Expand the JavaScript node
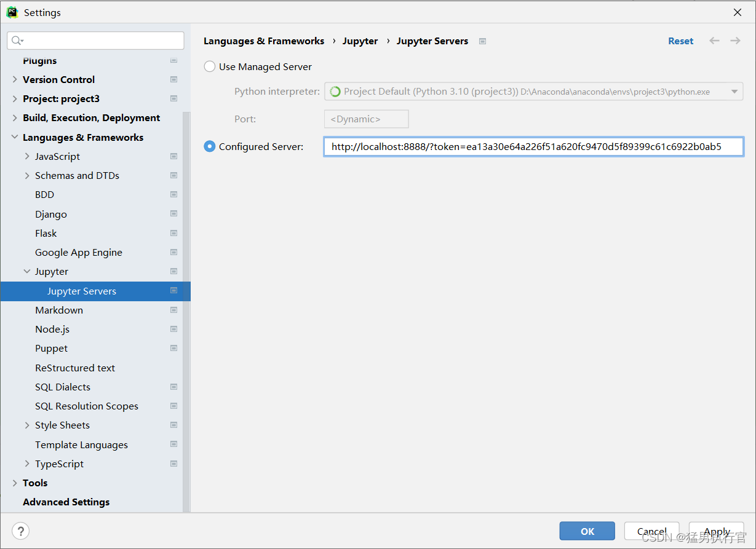The image size is (756, 549). click(27, 156)
